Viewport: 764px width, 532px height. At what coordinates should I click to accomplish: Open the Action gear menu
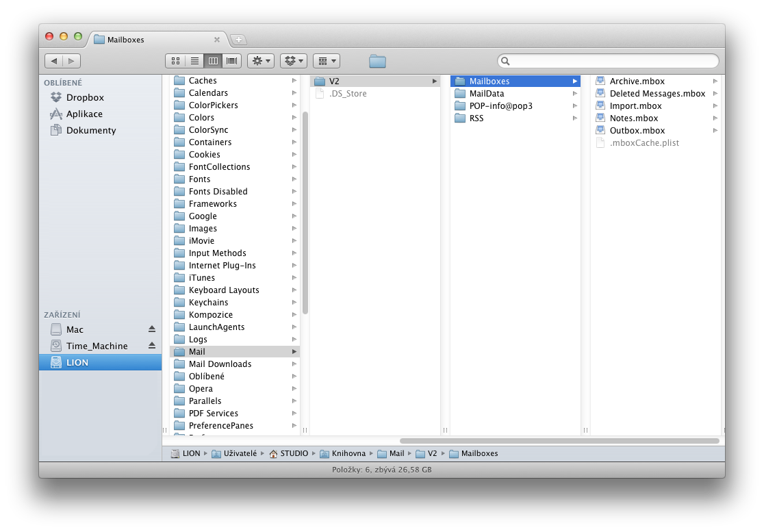click(x=261, y=61)
